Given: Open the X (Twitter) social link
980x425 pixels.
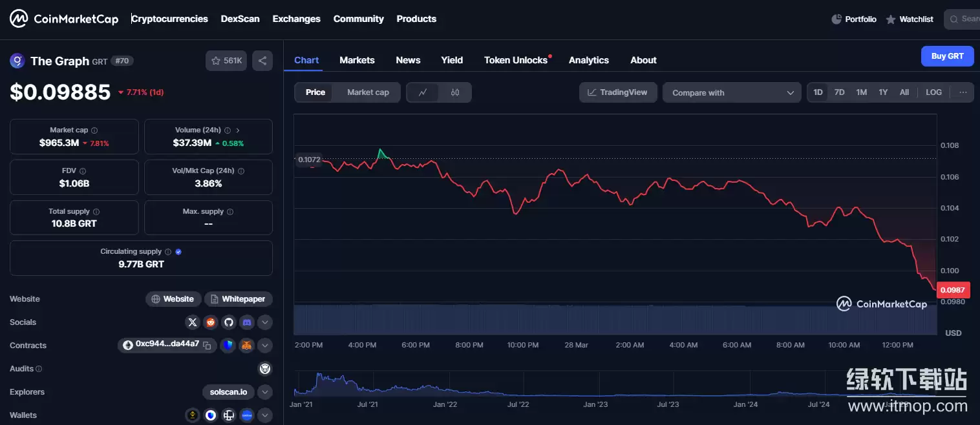Looking at the screenshot, I should pyautogui.click(x=192, y=322).
